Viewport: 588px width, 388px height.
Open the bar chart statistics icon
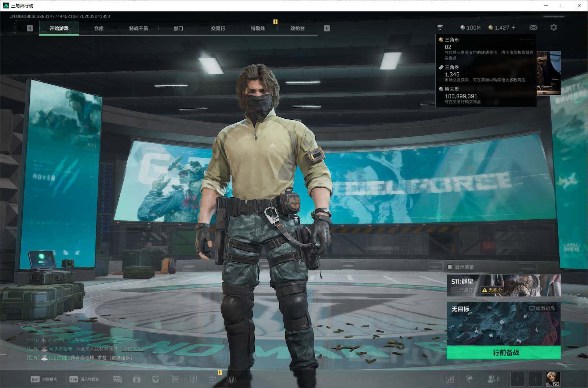coord(450,379)
